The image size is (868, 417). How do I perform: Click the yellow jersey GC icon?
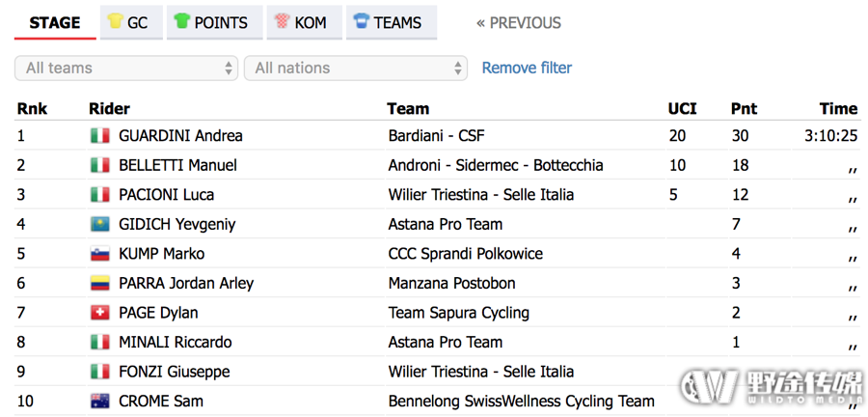115,21
